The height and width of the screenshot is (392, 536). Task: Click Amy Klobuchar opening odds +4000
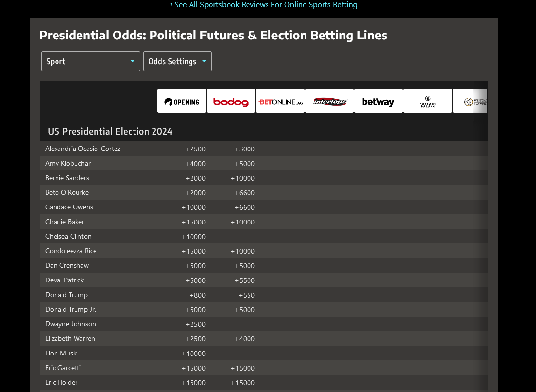click(x=195, y=164)
